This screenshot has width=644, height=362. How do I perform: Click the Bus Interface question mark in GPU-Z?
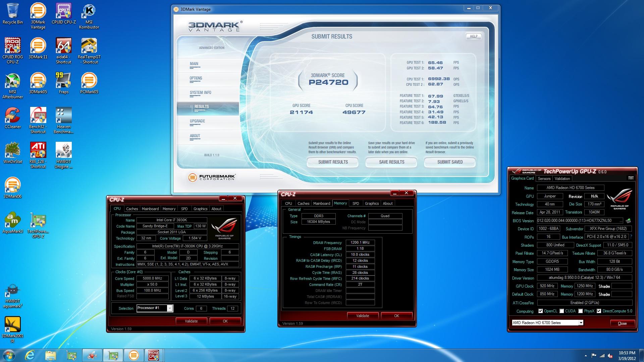point(631,237)
